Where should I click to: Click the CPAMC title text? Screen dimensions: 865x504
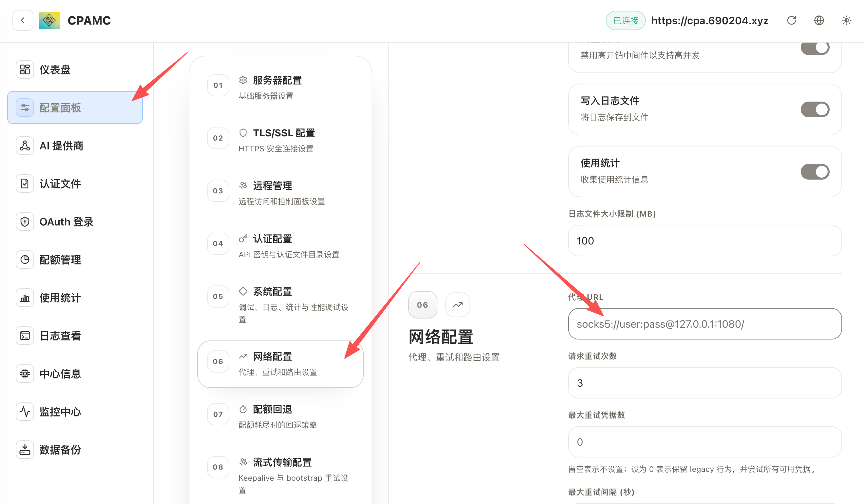pyautogui.click(x=89, y=21)
